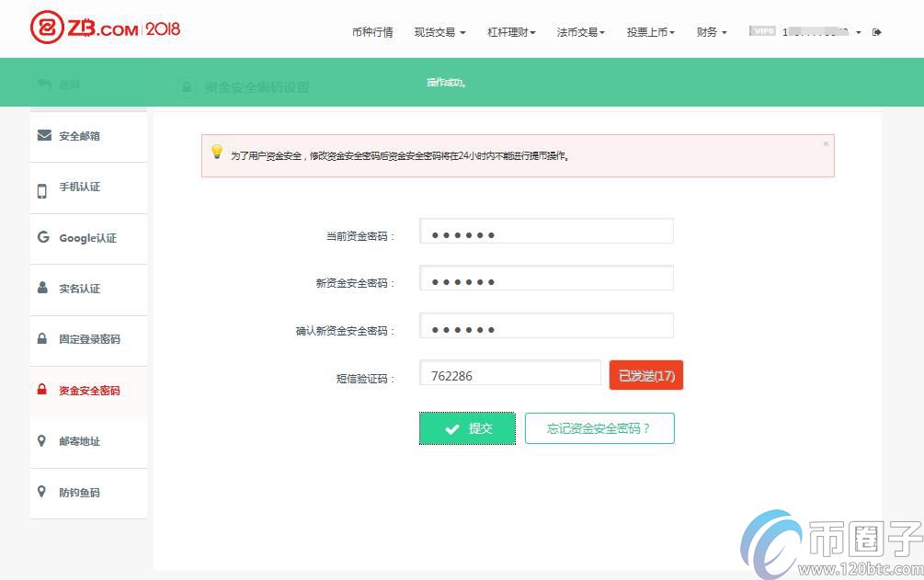
Task: Click the red lock icon beside 资金安全密码
Action: [x=42, y=389]
